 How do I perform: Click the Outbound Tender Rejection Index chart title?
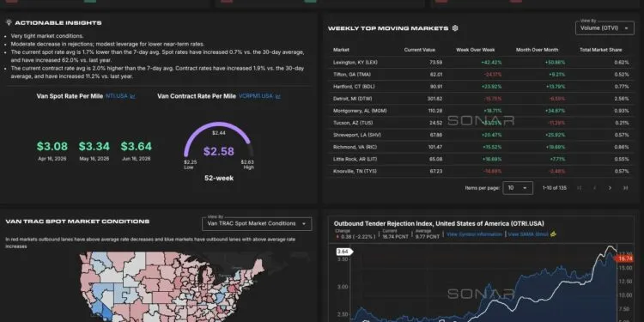point(439,223)
